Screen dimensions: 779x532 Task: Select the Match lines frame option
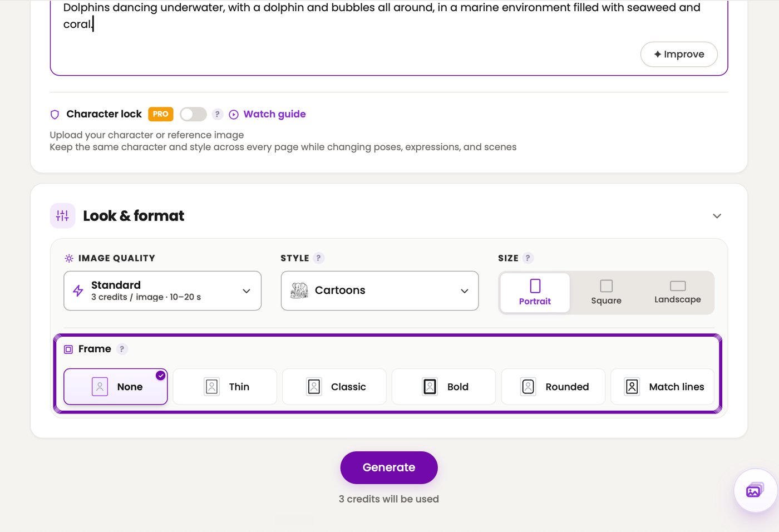point(662,387)
